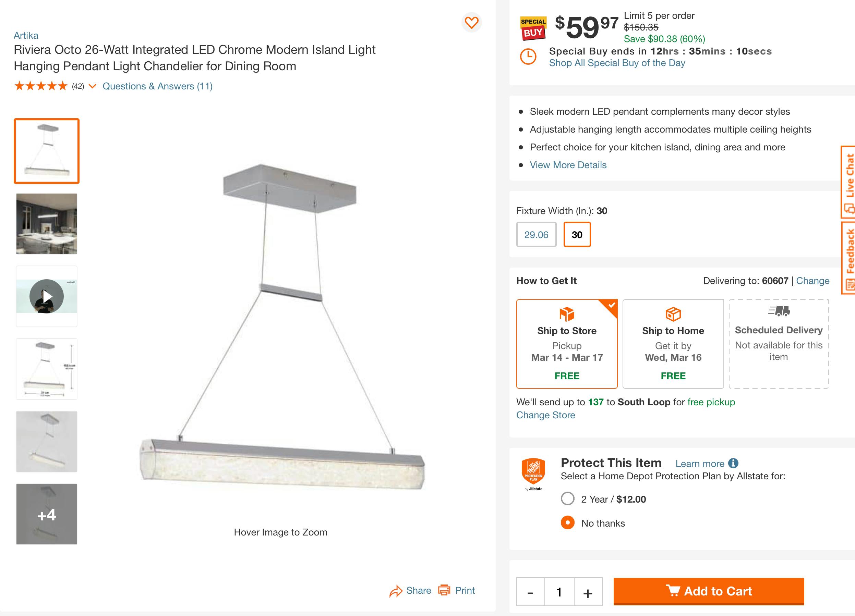
Task: Decrease quantity with the minus button
Action: click(x=530, y=592)
